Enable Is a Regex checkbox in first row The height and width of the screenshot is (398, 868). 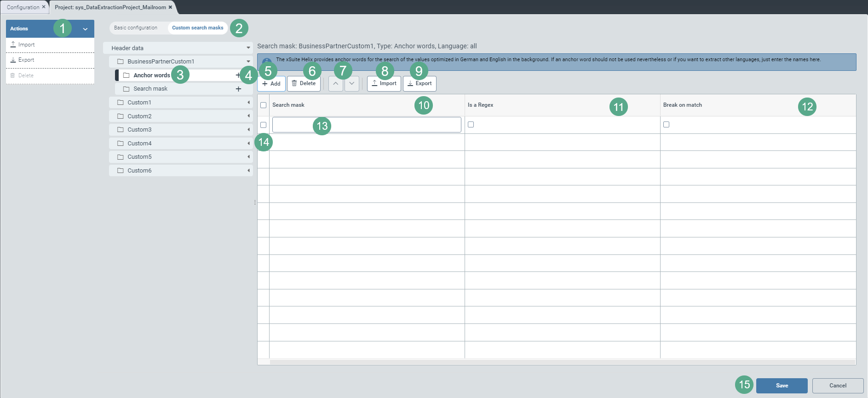click(471, 124)
